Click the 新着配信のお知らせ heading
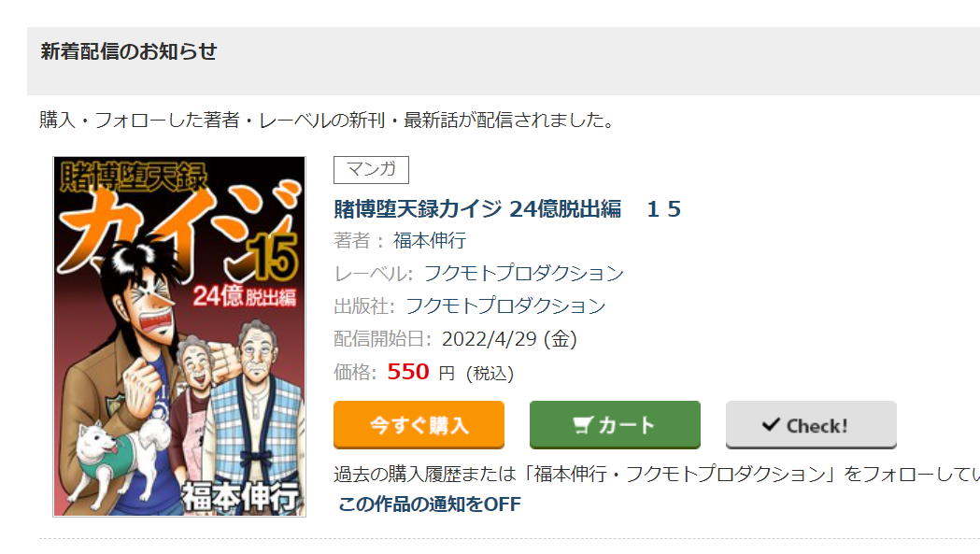 point(129,51)
